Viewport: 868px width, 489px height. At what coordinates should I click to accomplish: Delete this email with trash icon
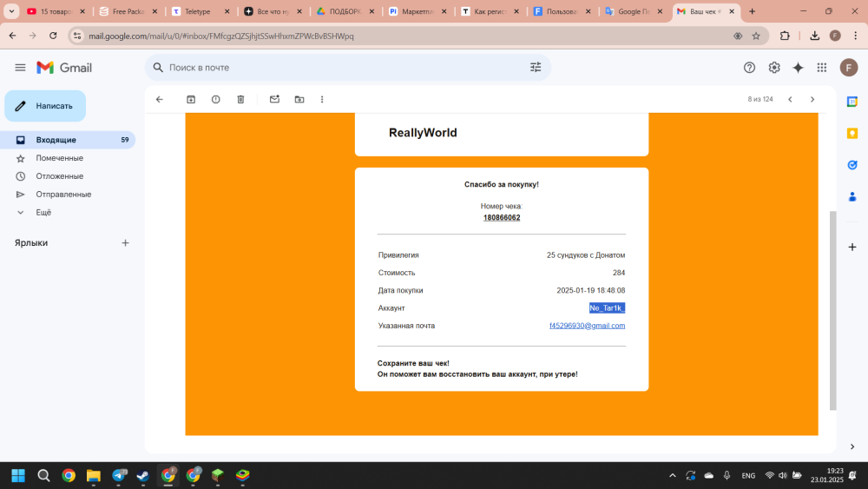(x=240, y=99)
